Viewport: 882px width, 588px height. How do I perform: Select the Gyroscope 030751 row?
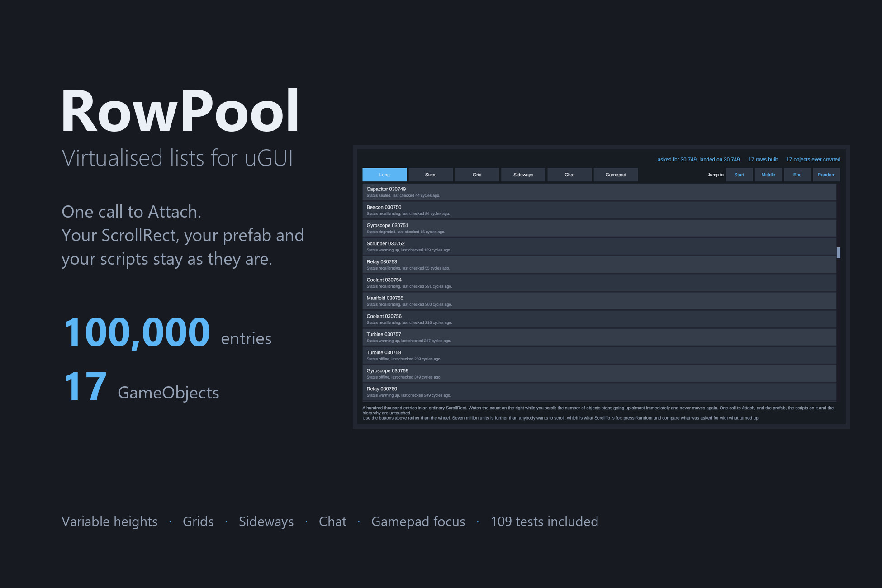click(x=599, y=228)
